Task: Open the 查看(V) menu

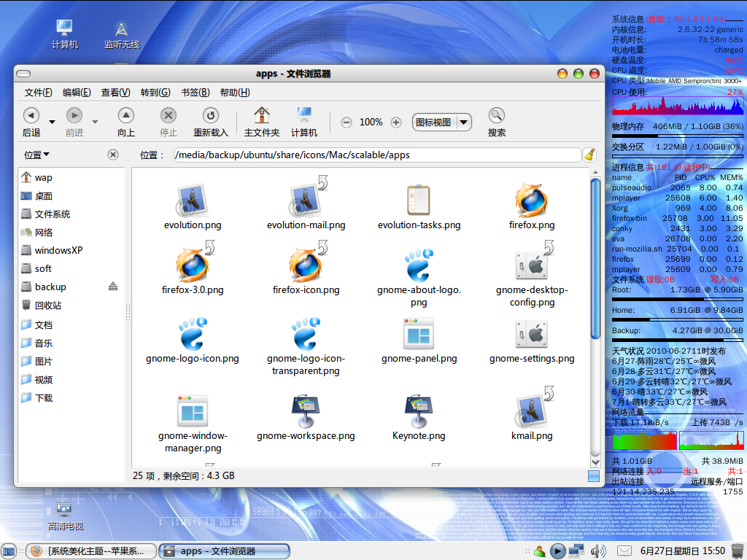Action: tap(116, 93)
